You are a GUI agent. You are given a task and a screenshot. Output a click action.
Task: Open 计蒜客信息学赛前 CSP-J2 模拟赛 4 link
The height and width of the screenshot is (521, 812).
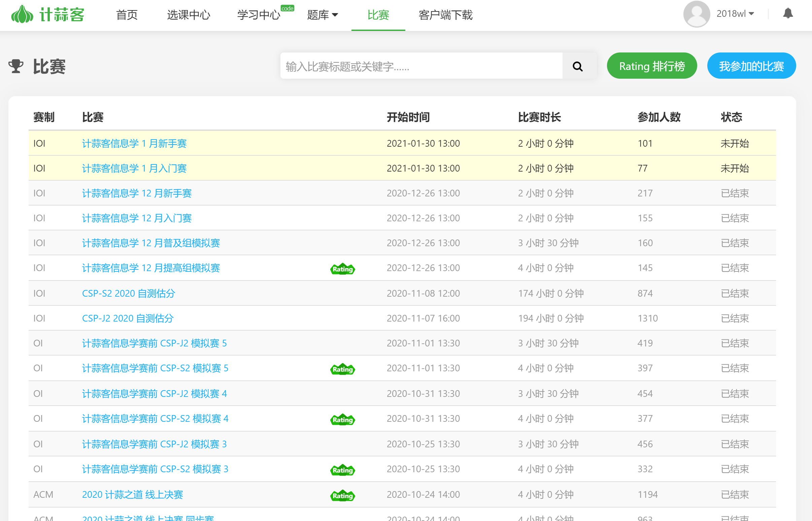155,394
